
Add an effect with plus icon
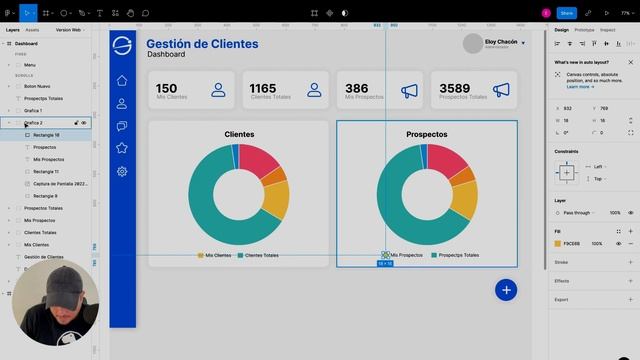pos(631,281)
